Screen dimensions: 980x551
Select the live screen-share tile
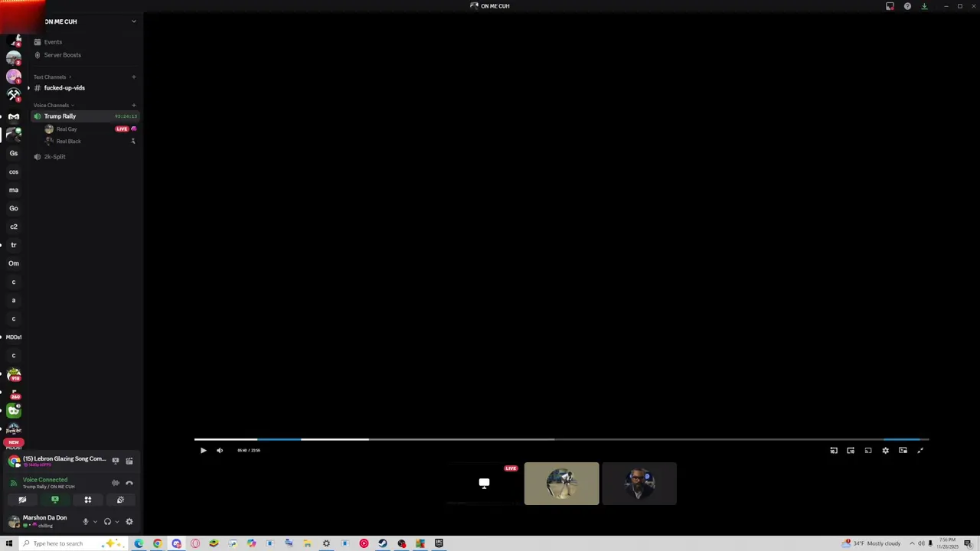point(484,484)
